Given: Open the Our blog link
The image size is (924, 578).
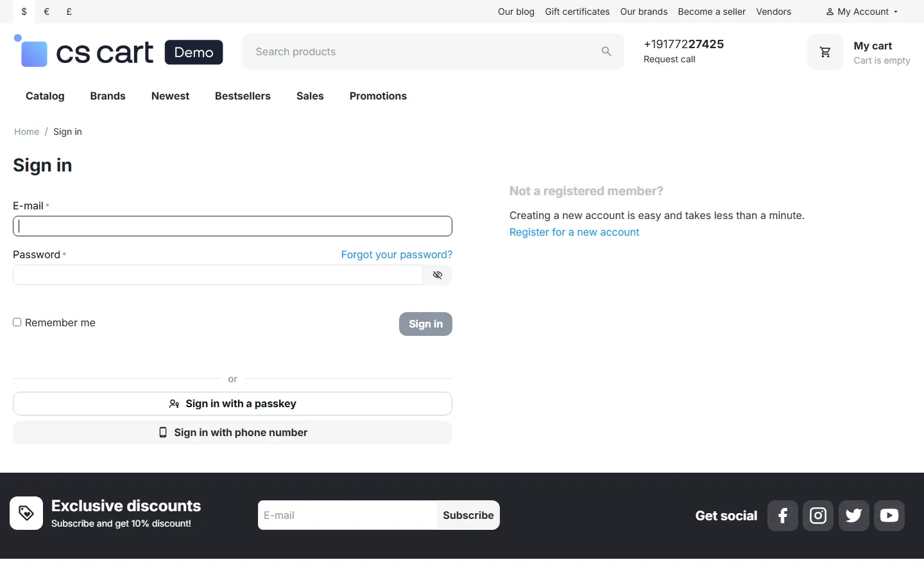Looking at the screenshot, I should click(516, 12).
